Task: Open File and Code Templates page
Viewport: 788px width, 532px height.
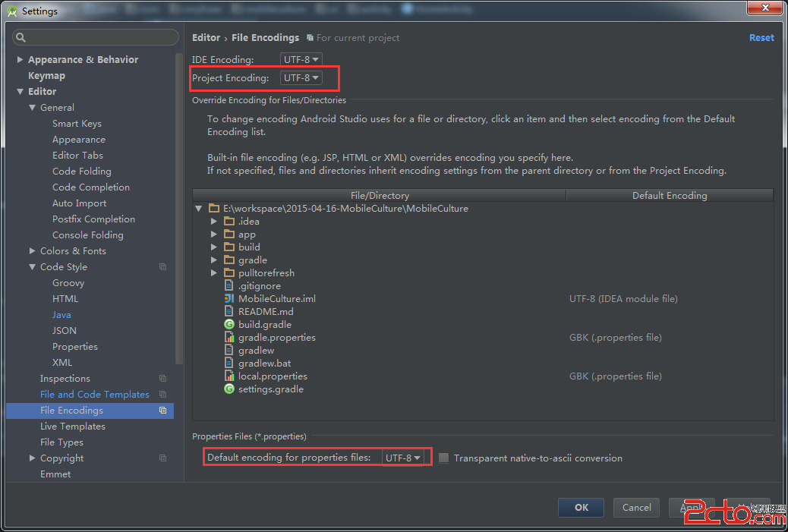Action: tap(94, 395)
